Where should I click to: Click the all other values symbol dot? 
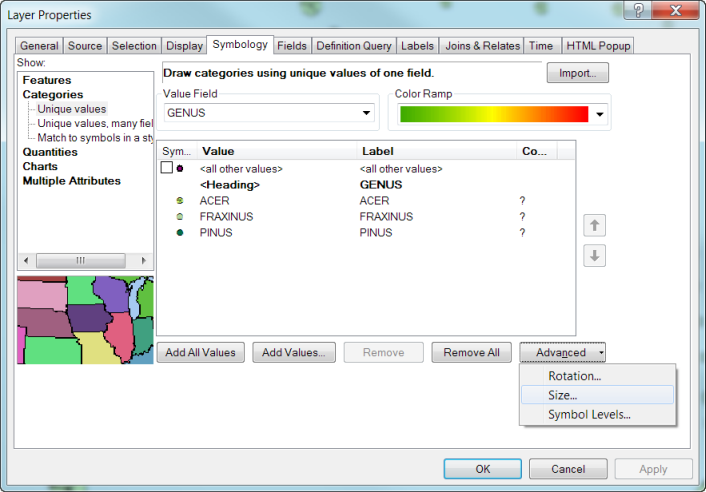tap(180, 168)
